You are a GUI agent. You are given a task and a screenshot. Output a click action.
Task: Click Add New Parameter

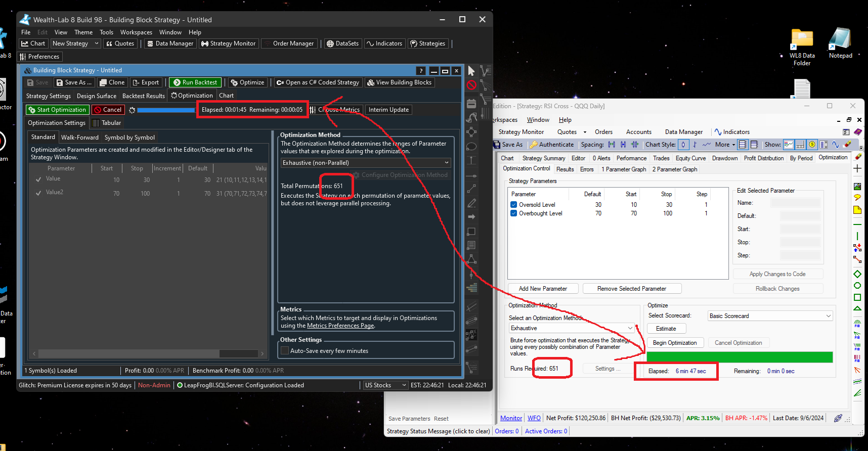543,289
